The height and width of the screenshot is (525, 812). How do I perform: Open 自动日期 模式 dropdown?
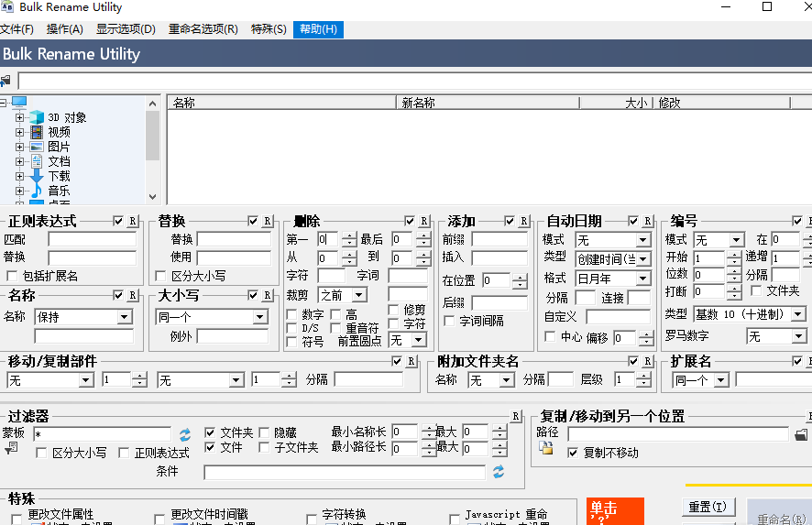[642, 240]
